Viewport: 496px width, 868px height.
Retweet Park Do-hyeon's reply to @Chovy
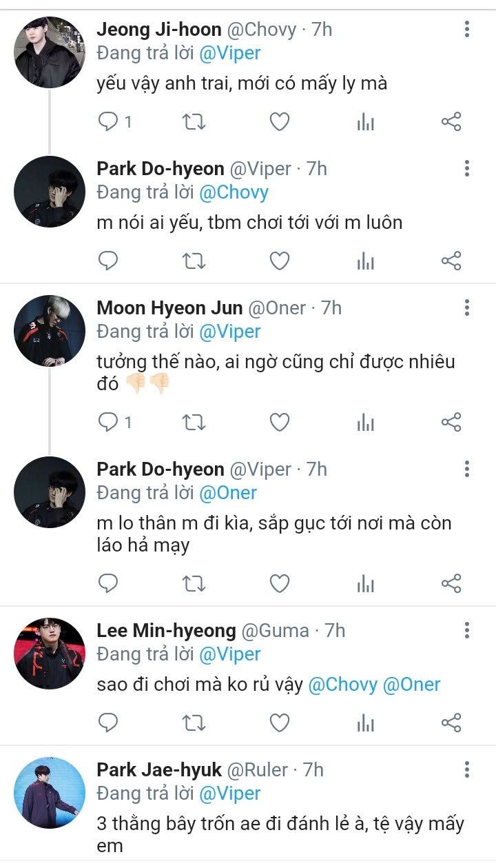pyautogui.click(x=194, y=261)
